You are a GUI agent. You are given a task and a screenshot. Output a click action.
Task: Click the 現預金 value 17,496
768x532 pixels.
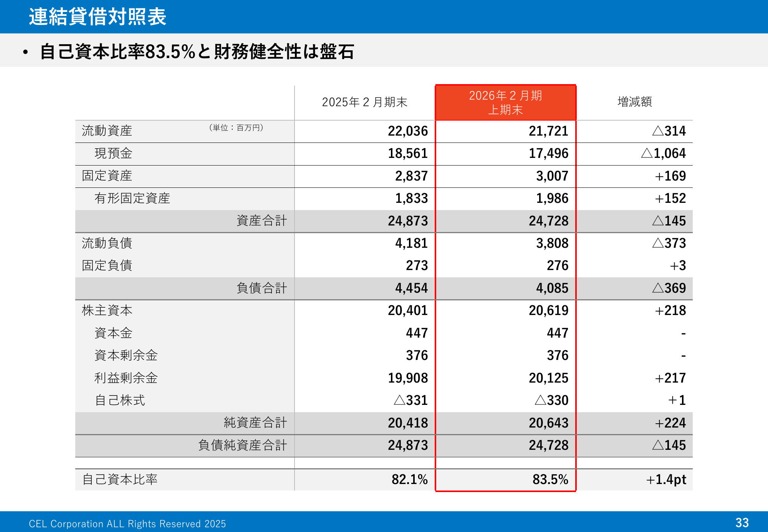pyautogui.click(x=548, y=154)
